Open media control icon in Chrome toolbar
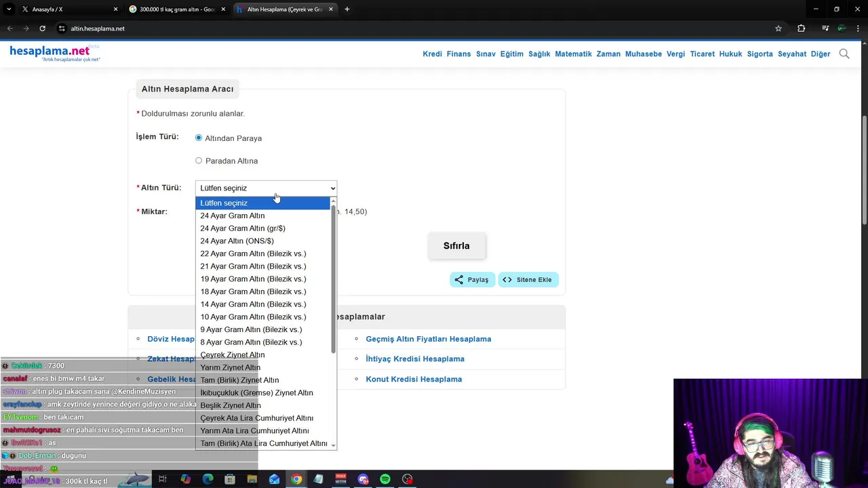The height and width of the screenshot is (488, 868). click(x=825, y=28)
